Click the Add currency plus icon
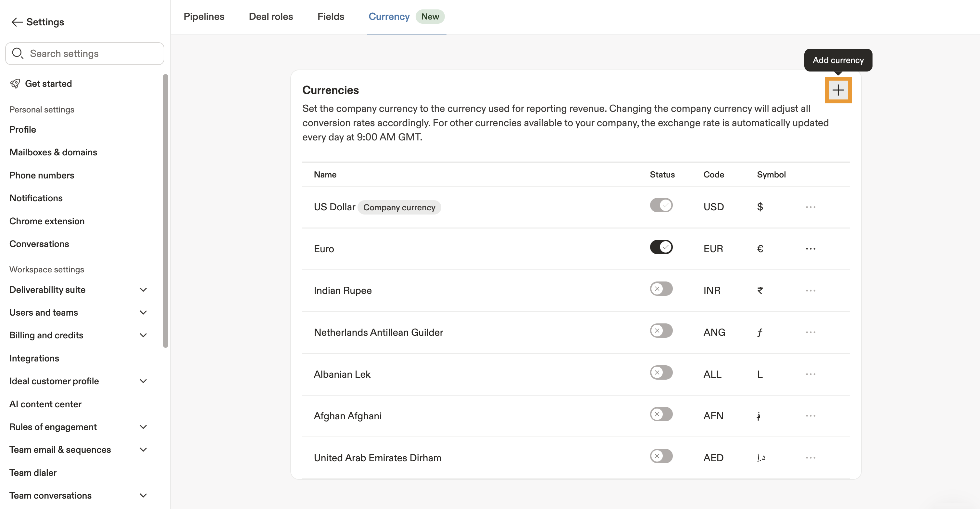980x509 pixels. pyautogui.click(x=838, y=90)
